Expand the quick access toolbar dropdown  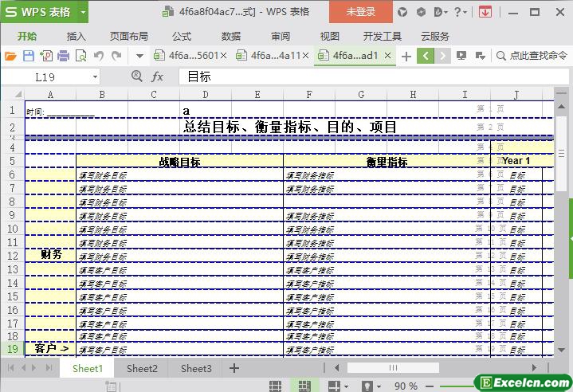coord(139,57)
